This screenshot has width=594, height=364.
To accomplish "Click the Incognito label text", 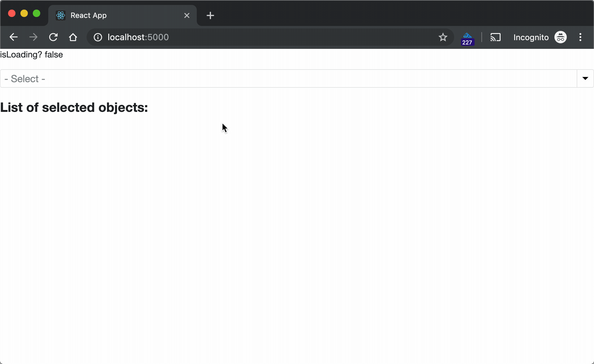I will (x=531, y=37).
